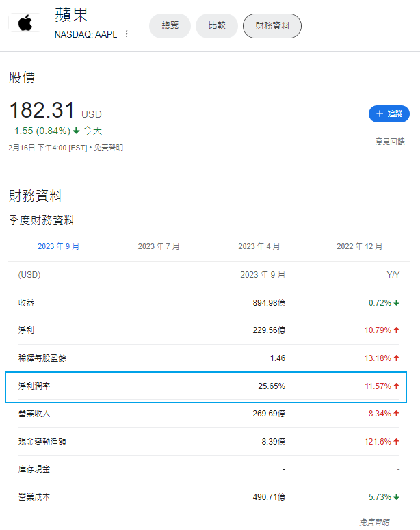Click the green down arrow beside 5.73%

[x=397, y=497]
